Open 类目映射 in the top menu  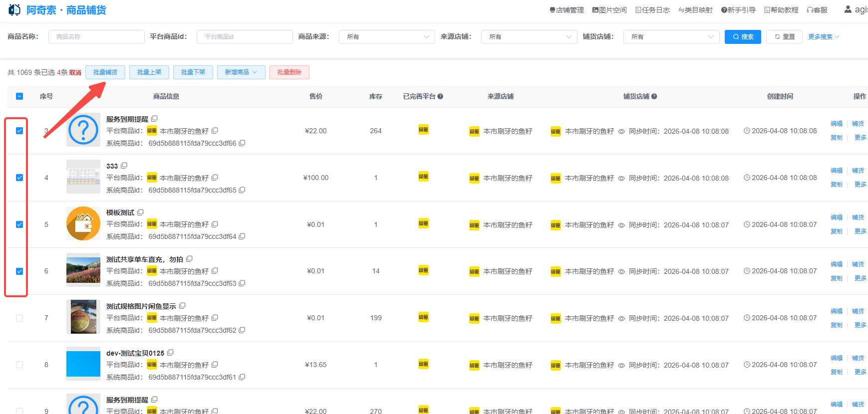[695, 10]
